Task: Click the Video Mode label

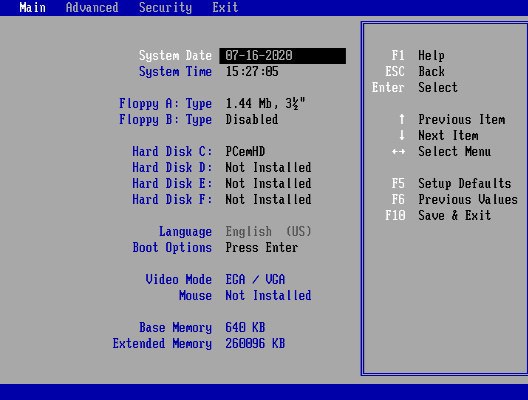Action: (x=178, y=279)
